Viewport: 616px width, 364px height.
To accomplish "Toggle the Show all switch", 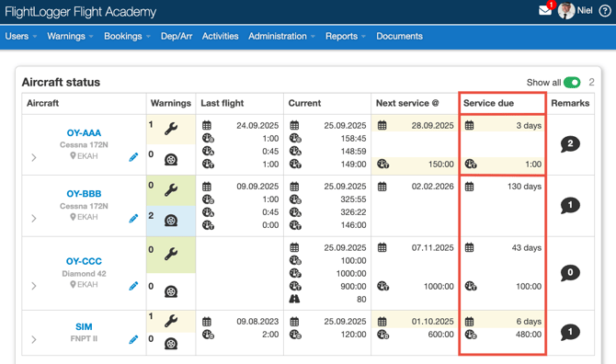I will point(572,83).
